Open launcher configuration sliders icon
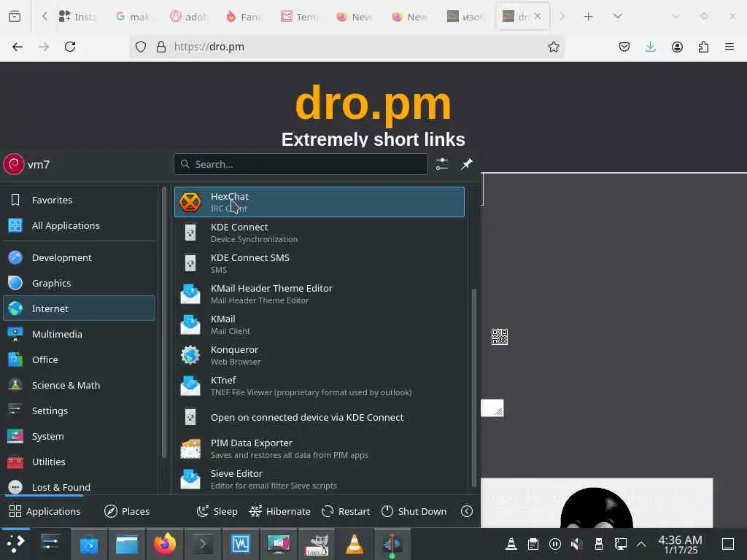Viewport: 747px width, 560px height. (442, 164)
